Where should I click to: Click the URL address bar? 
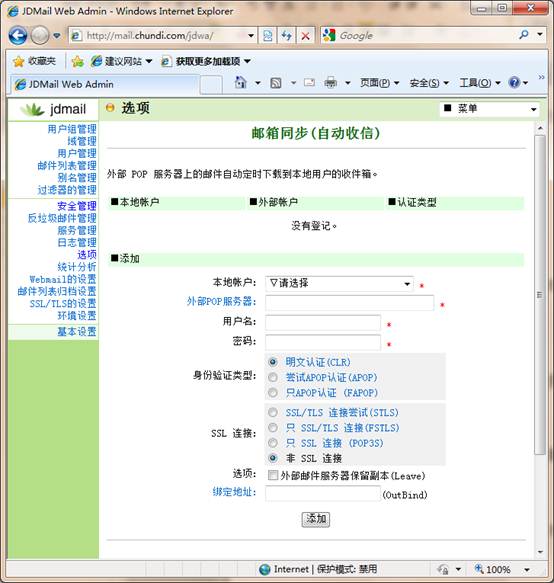(x=164, y=36)
